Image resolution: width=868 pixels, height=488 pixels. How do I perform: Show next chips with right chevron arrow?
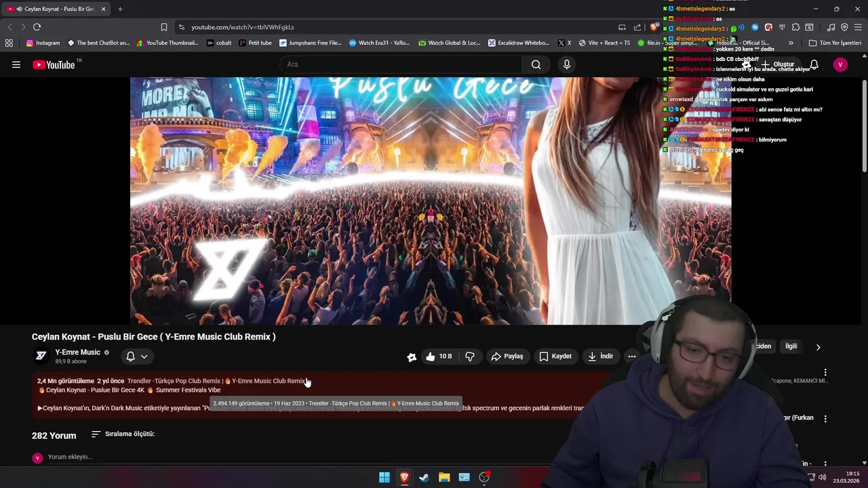coord(818,347)
